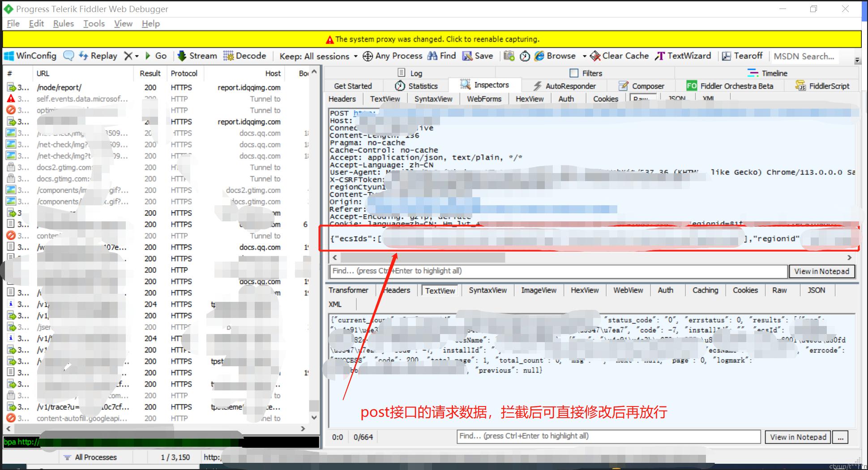Switch to the Log tab
This screenshot has width=868, height=470.
pyautogui.click(x=410, y=73)
